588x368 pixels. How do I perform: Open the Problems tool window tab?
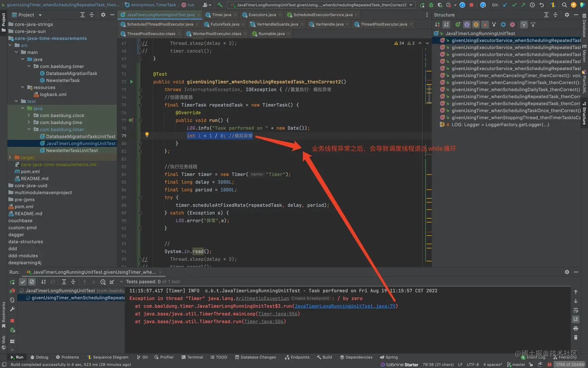click(67, 357)
